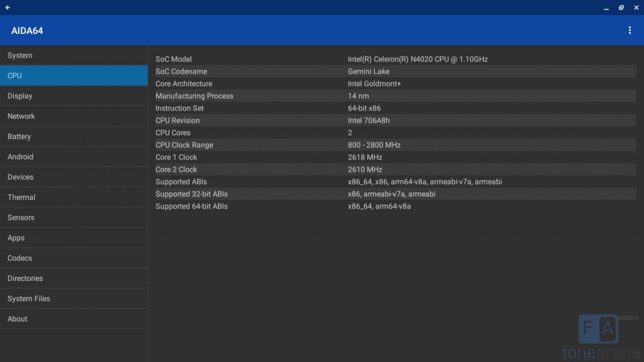Open the Thermal section
Image resolution: width=644 pixels, height=362 pixels.
tap(74, 197)
